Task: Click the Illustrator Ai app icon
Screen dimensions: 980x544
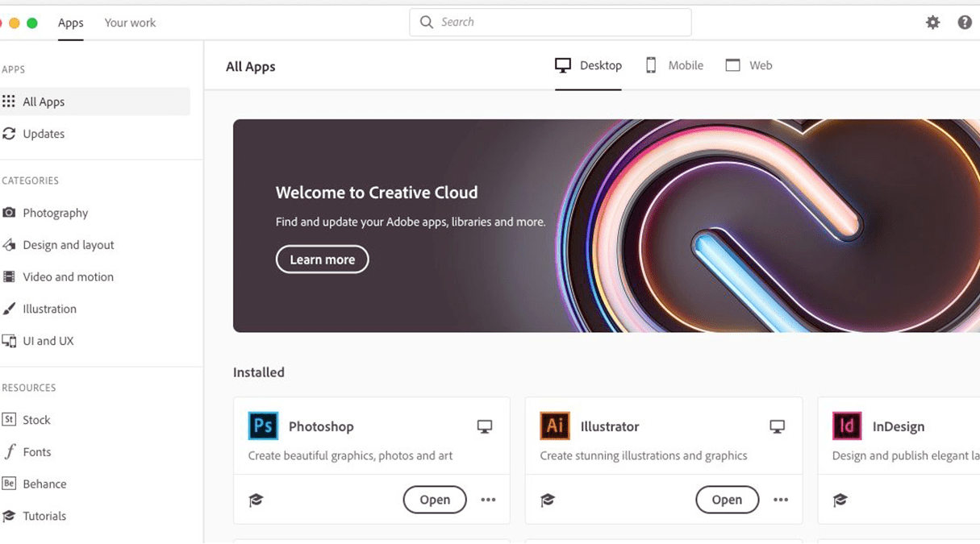Action: tap(555, 426)
